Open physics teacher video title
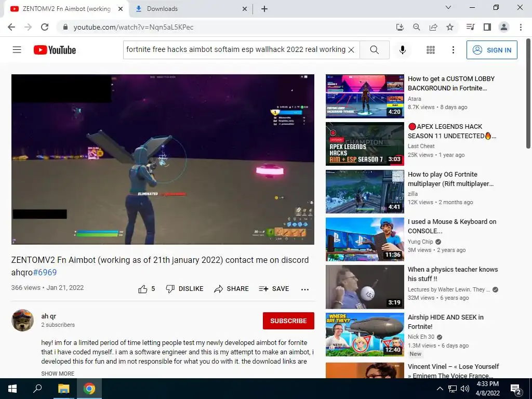 [453, 274]
